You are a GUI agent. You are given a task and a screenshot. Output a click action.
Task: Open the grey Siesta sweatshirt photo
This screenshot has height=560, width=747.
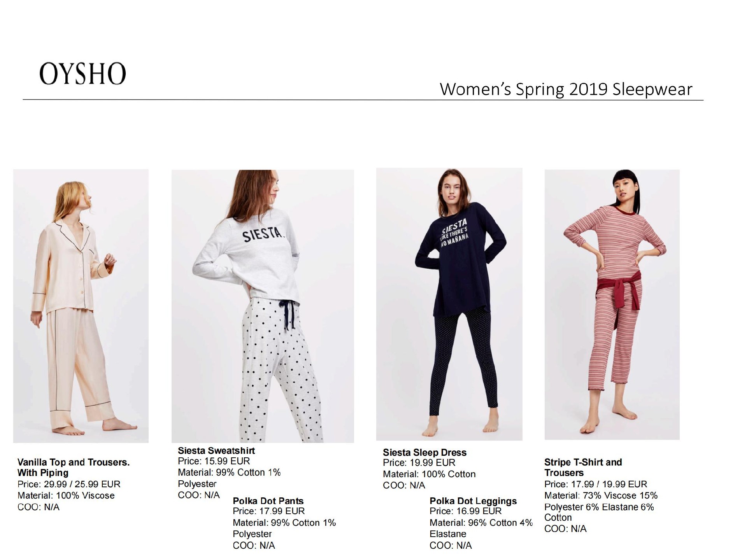tap(263, 306)
